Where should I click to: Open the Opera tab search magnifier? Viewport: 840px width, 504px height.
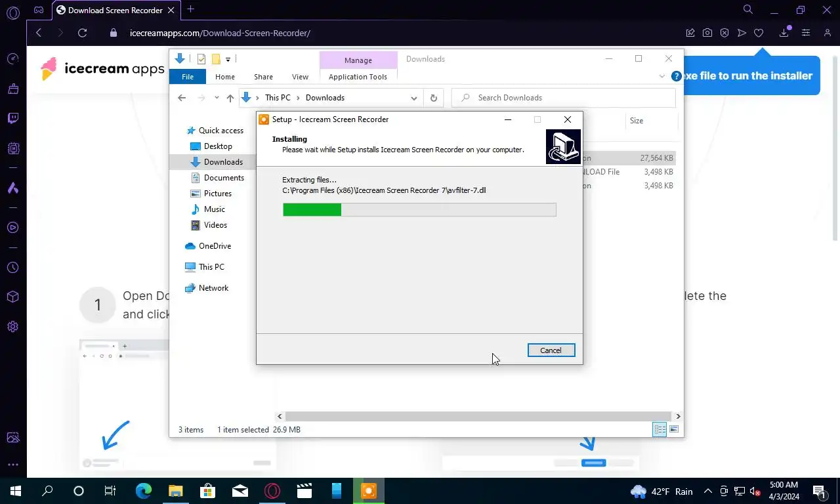748,10
